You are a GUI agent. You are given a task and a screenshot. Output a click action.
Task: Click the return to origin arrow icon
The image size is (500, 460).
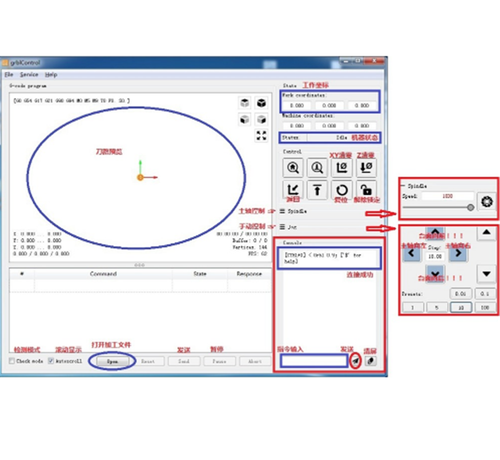(x=293, y=190)
